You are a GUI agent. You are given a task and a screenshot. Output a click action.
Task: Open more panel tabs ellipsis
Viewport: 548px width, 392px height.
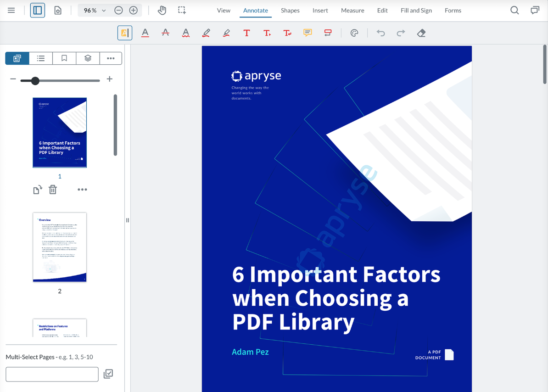coord(111,58)
